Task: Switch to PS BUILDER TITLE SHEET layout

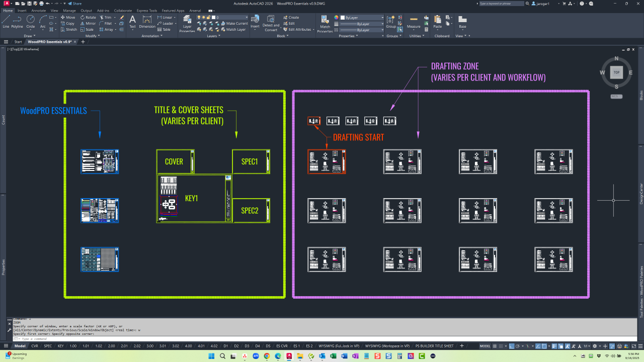Action: pyautogui.click(x=435, y=346)
